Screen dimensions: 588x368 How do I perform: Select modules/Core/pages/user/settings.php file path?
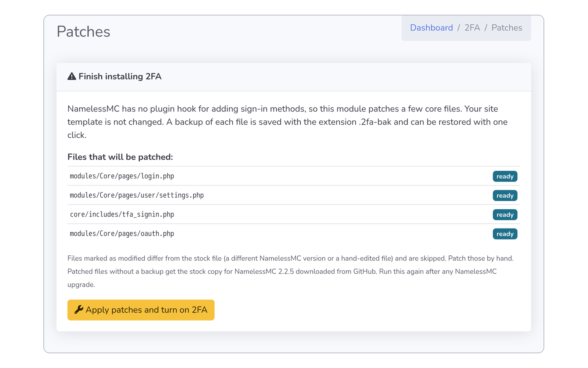(137, 195)
